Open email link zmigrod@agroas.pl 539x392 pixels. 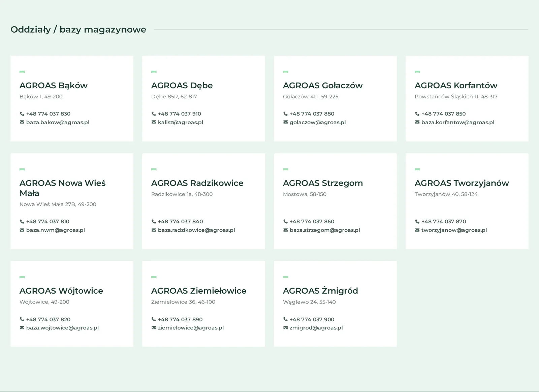[316, 328]
